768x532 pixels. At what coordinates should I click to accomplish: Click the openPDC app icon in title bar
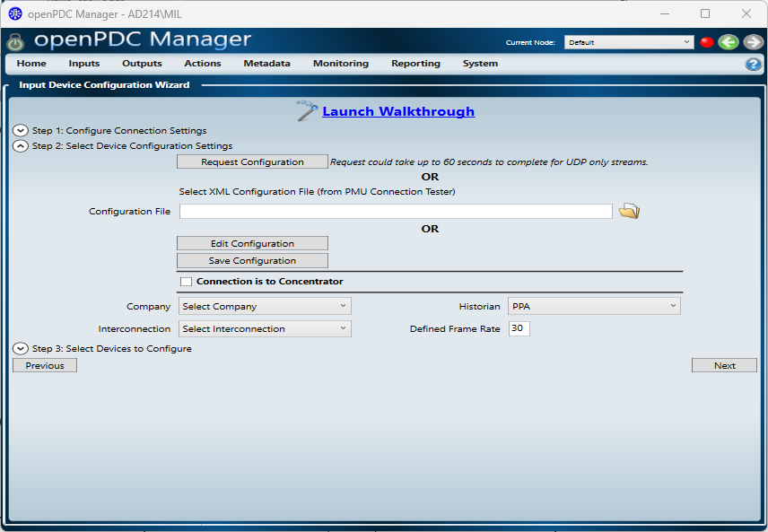point(15,13)
